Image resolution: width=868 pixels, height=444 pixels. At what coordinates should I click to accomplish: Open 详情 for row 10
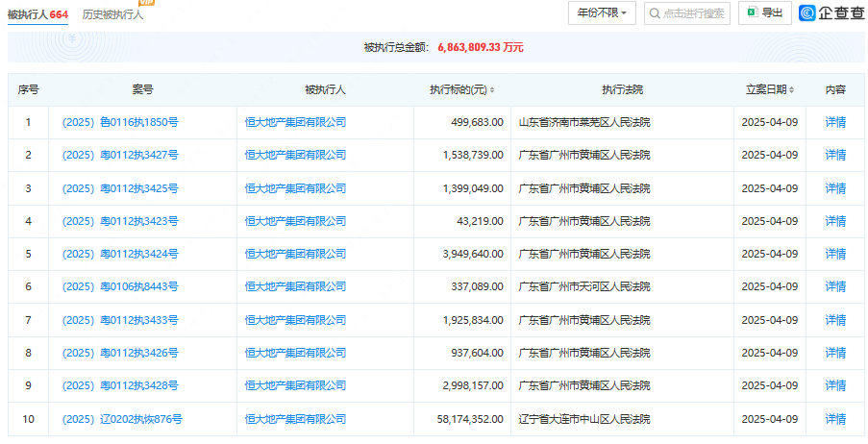(x=835, y=419)
